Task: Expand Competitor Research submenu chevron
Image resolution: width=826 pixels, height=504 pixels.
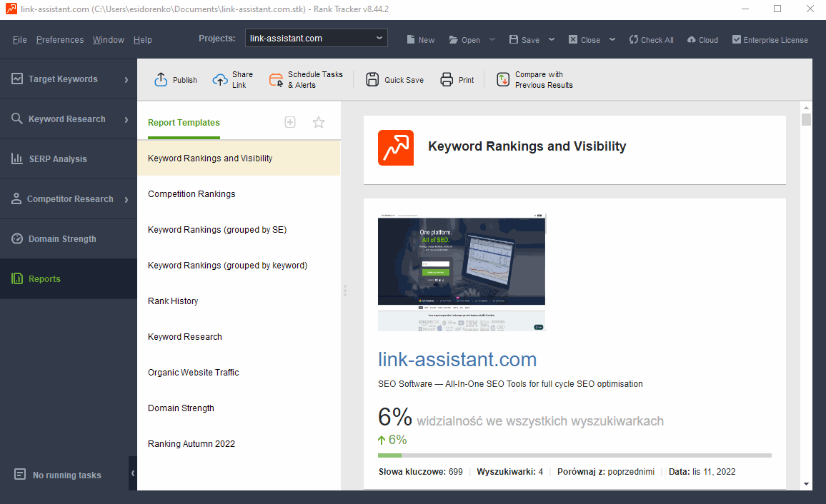Action: [x=126, y=199]
